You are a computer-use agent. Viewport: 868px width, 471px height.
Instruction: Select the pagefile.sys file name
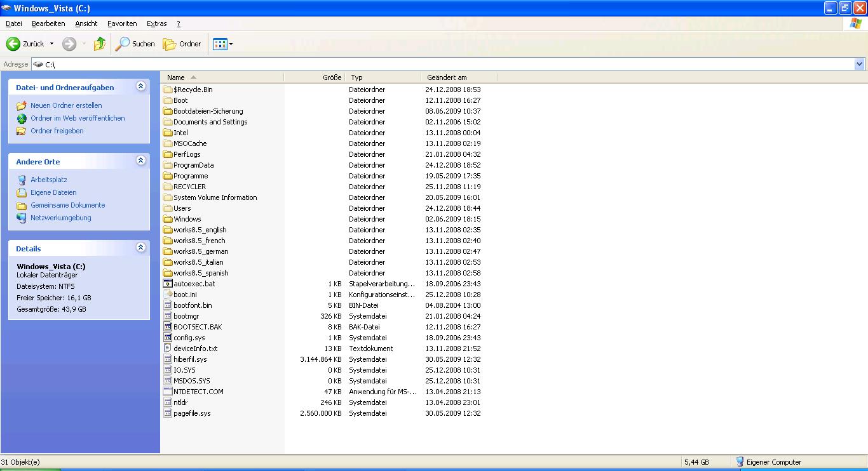click(x=192, y=413)
